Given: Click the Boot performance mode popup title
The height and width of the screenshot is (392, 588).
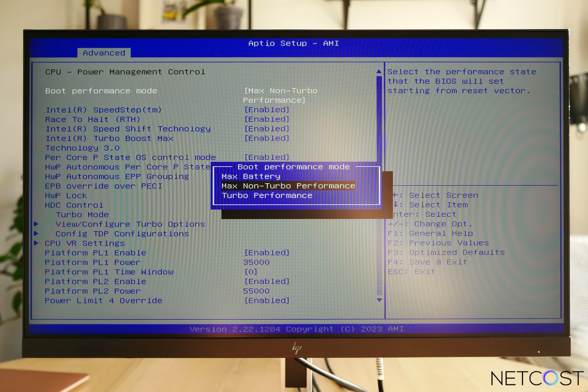Looking at the screenshot, I should click(294, 167).
